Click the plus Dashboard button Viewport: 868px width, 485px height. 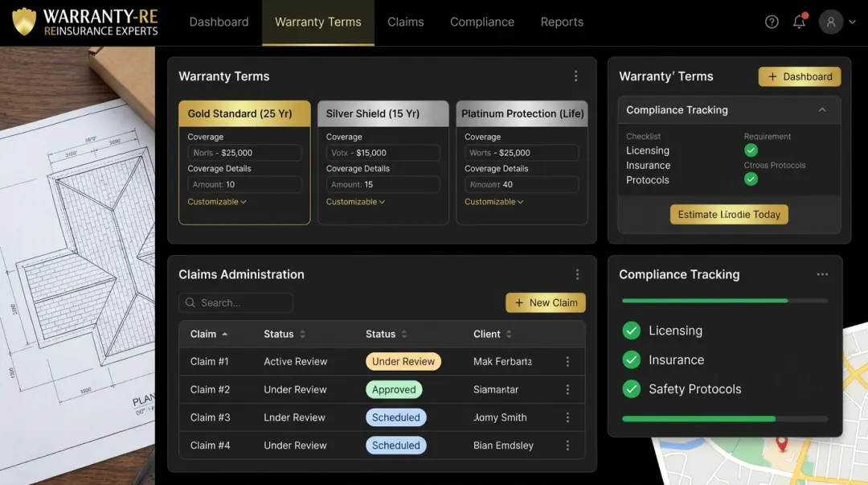pos(800,76)
